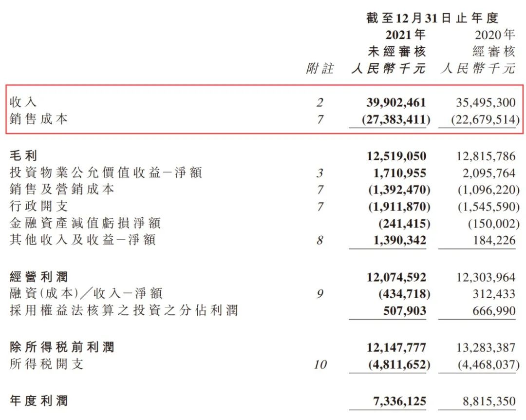Click the 2020 revenue figure 35,495,300
The image size is (526, 420).
tap(484, 102)
